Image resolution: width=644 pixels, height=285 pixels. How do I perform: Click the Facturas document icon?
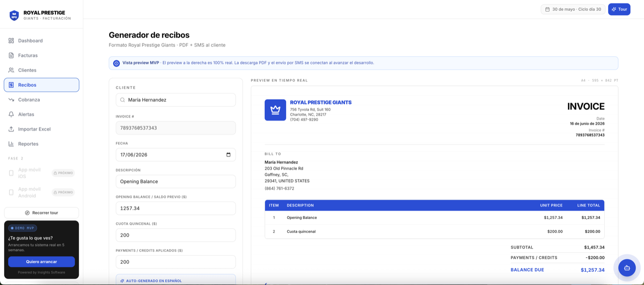click(11, 55)
